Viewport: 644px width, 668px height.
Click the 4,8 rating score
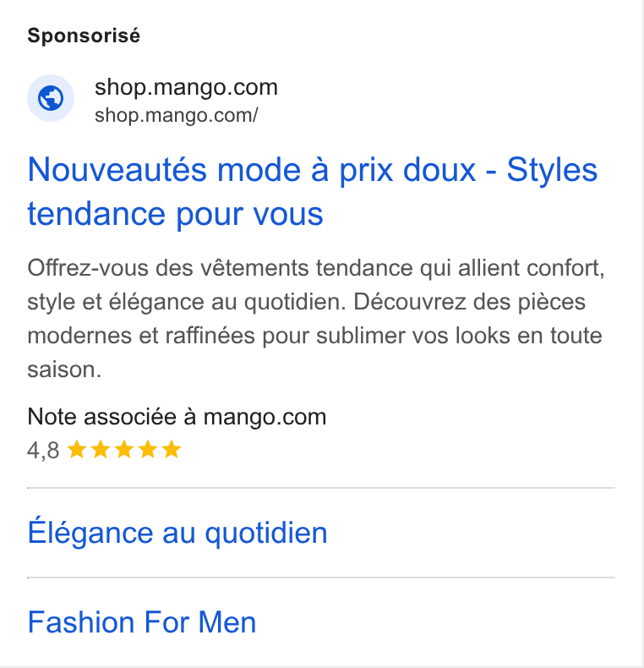pyautogui.click(x=43, y=451)
